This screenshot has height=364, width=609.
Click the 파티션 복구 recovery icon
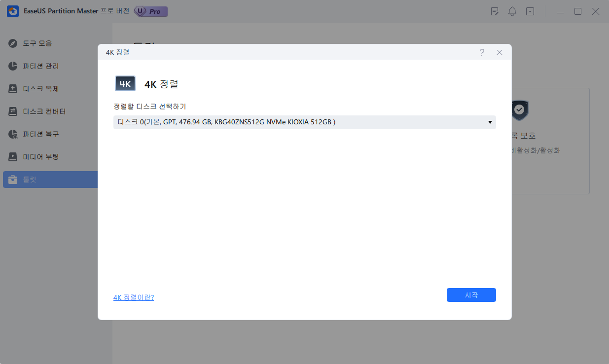(13, 134)
